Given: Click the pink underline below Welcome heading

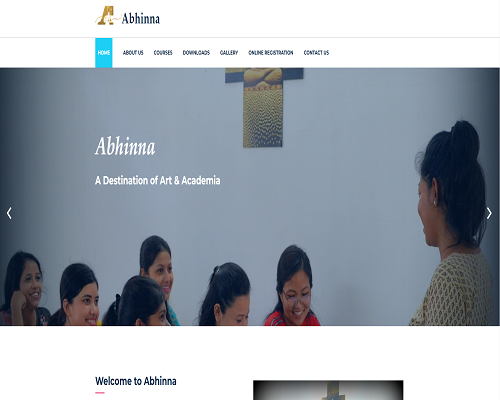Looking at the screenshot, I should [x=100, y=393].
